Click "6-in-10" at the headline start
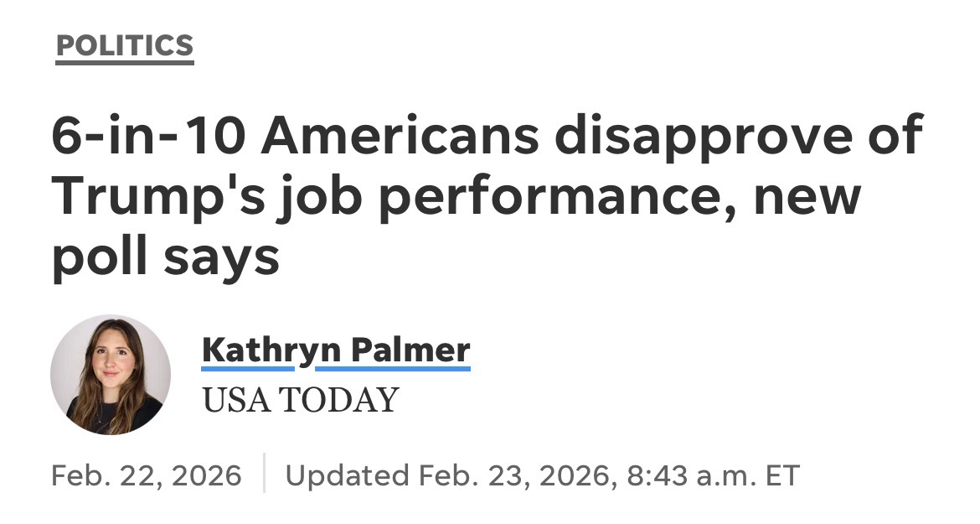This screenshot has width=980, height=524. (146, 138)
